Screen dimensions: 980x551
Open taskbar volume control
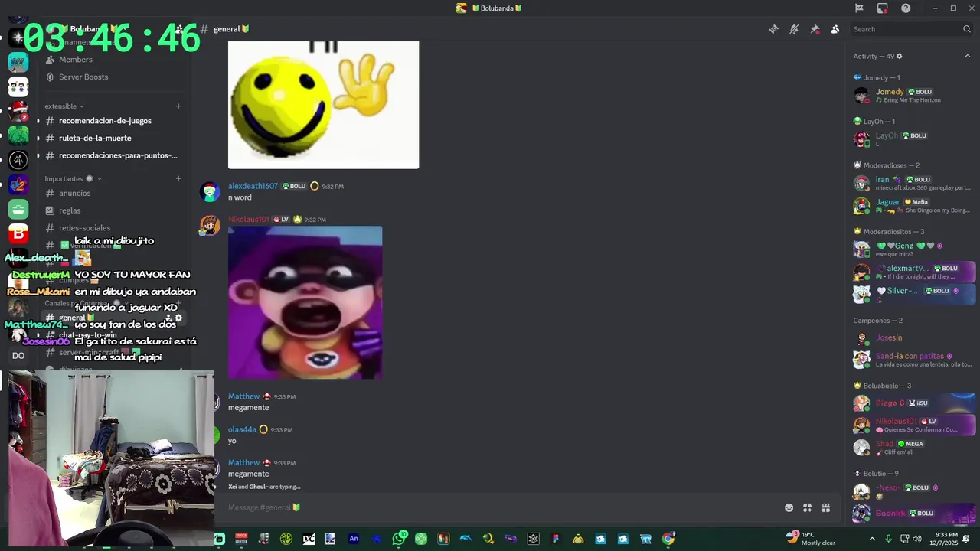click(917, 539)
